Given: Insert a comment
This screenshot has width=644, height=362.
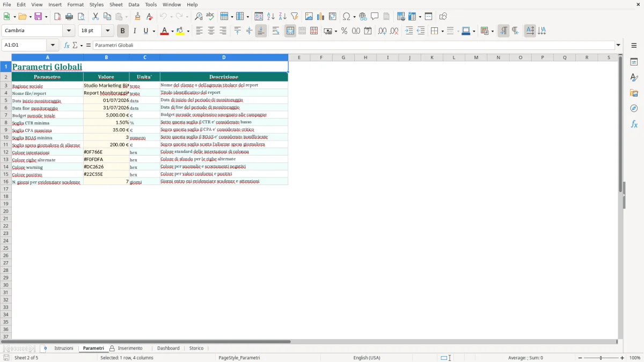Looking at the screenshot, I should point(375,17).
